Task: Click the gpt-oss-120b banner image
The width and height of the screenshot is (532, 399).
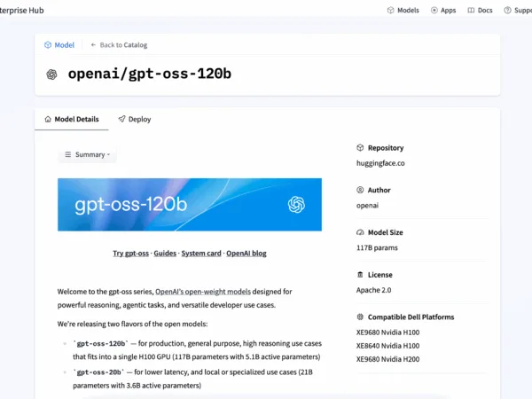Action: pos(189,205)
